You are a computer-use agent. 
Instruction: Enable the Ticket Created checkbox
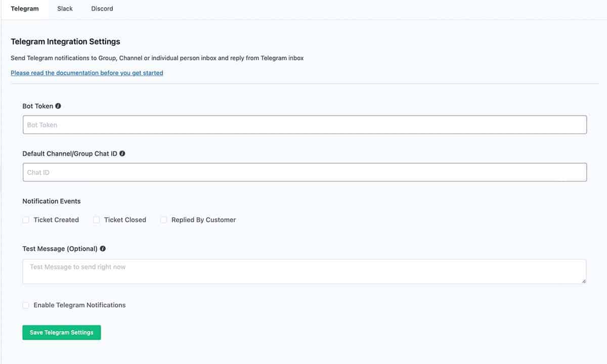(x=26, y=220)
